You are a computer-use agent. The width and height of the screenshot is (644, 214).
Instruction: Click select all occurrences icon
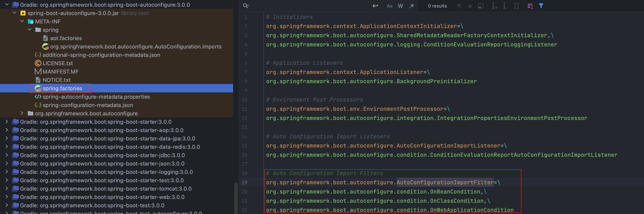[x=516, y=6]
